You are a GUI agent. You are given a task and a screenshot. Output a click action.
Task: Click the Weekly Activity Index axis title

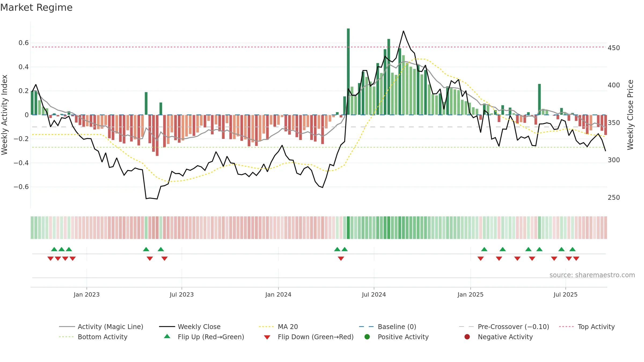[x=5, y=115]
